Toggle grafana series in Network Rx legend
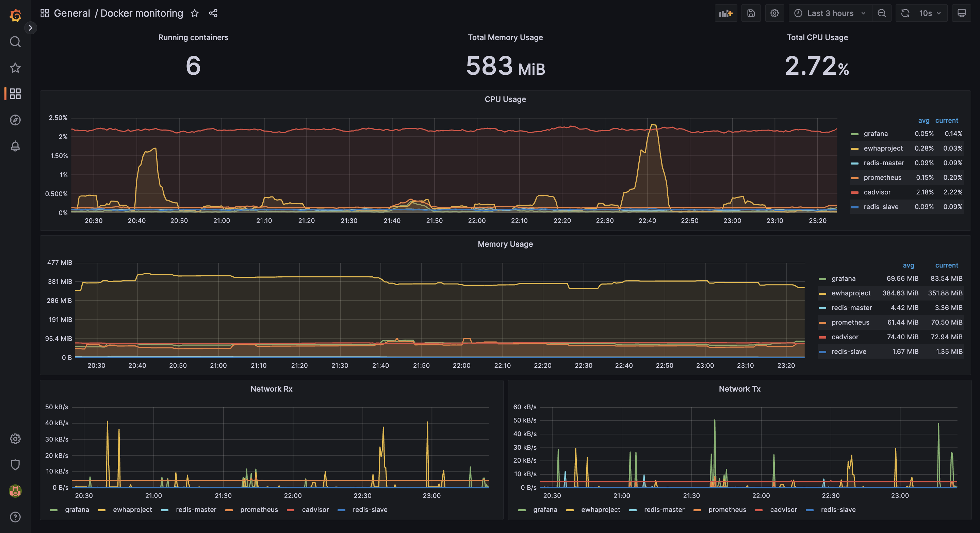 point(77,510)
